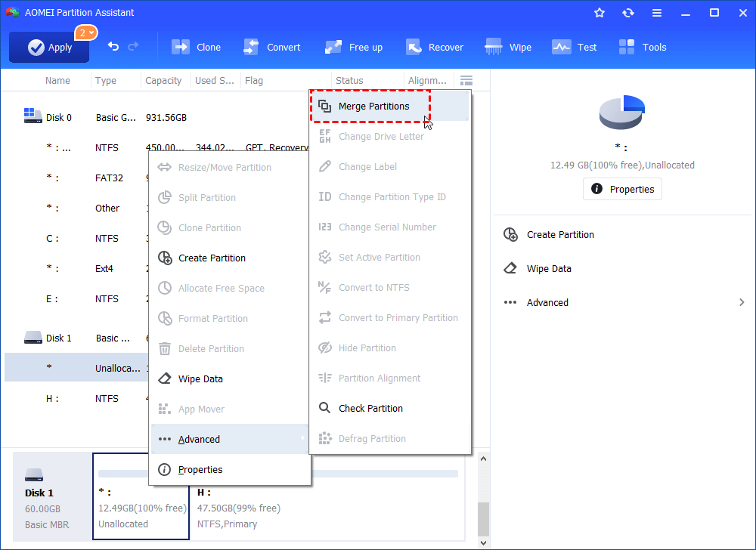
Task: Select the E: NTFS partition row
Action: pyautogui.click(x=77, y=299)
